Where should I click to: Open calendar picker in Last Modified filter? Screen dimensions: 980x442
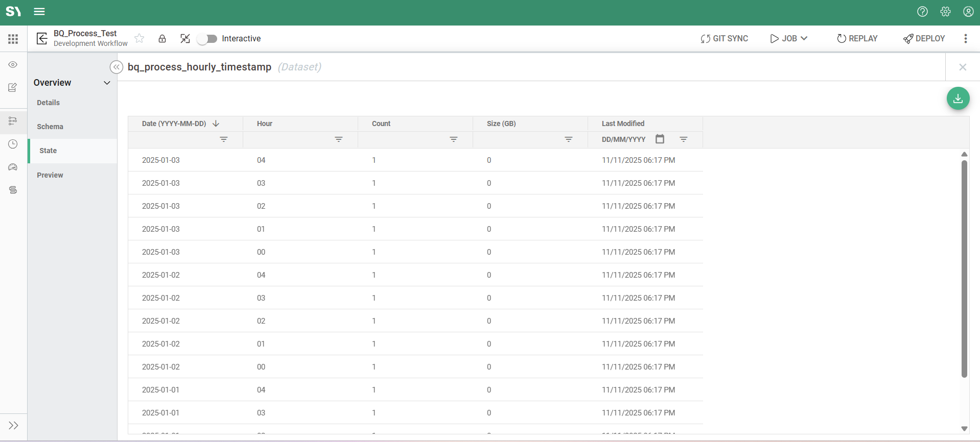click(x=660, y=139)
